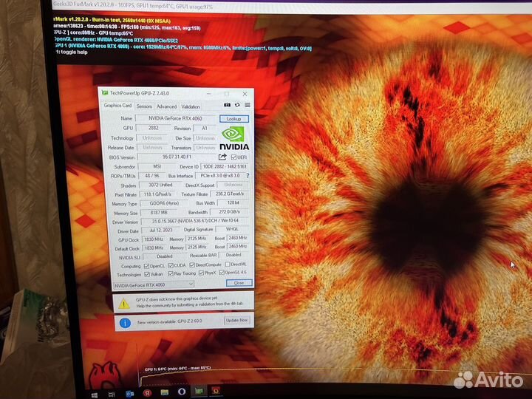Toggle the CUDA checkbox
Viewport: 532px width, 399px height.
[x=171, y=265]
